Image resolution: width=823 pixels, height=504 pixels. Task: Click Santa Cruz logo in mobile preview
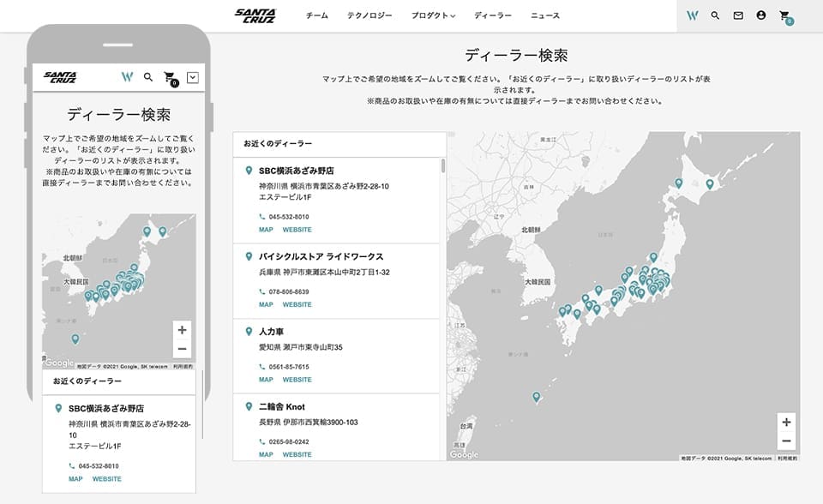click(x=60, y=77)
